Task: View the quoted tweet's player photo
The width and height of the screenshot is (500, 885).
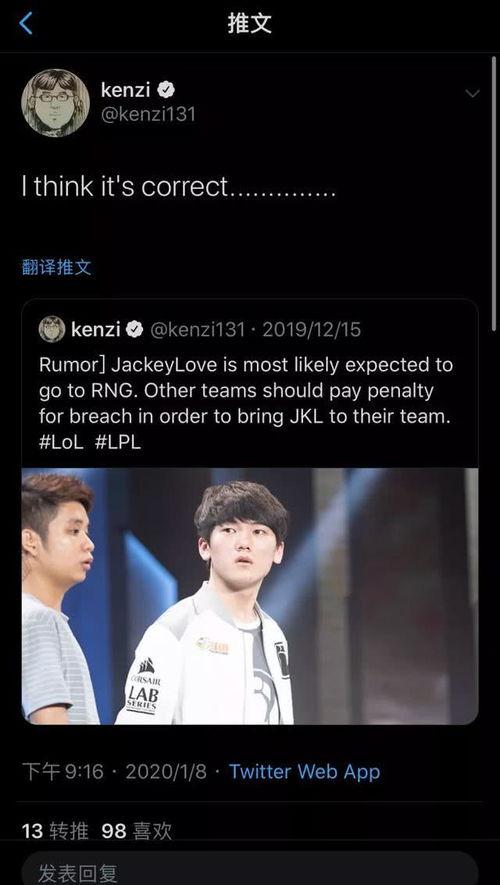Action: (250, 596)
